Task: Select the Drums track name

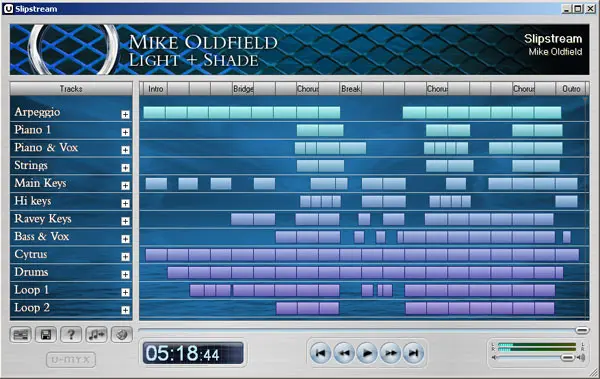Action: (x=31, y=272)
